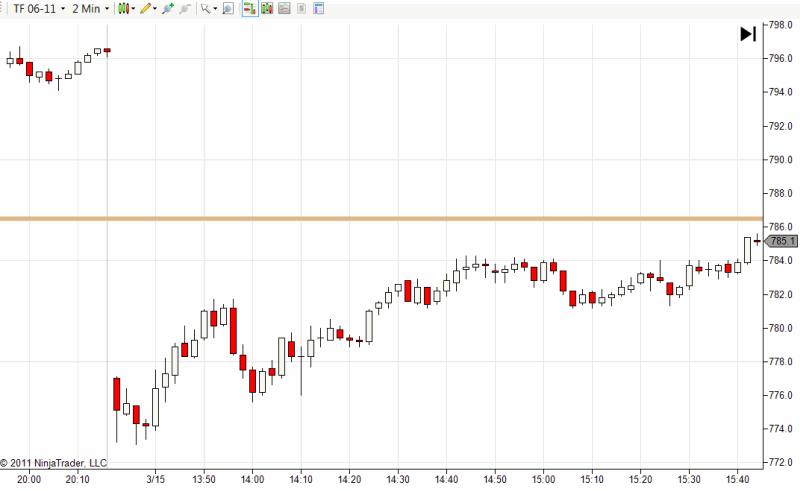Toggle the Chart Trader icon
Image resolution: width=800 pixels, height=491 pixels.
(x=250, y=9)
